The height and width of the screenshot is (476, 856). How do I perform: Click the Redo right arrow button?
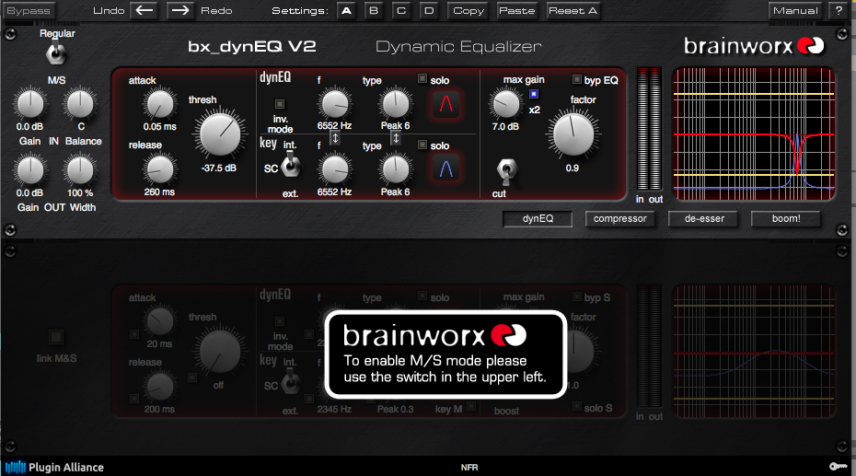pyautogui.click(x=180, y=10)
